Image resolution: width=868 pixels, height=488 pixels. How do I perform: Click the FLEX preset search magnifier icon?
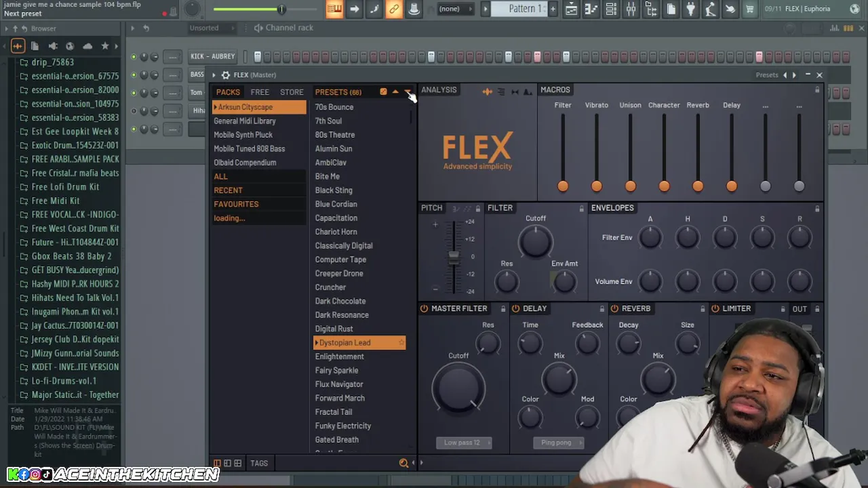(403, 463)
